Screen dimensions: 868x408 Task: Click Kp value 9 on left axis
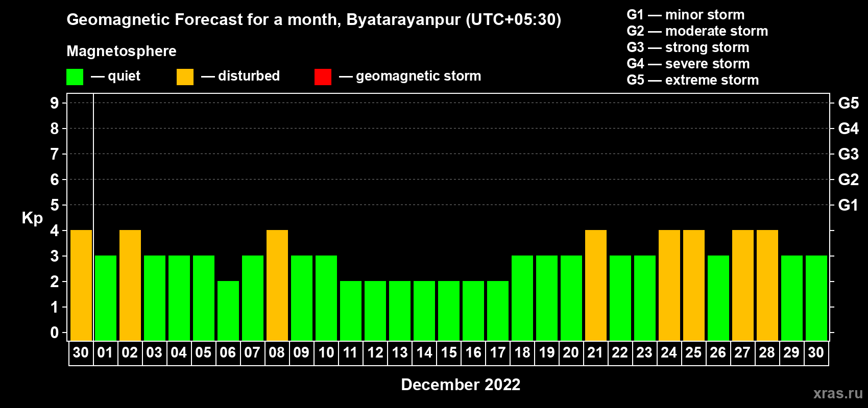tap(55, 104)
